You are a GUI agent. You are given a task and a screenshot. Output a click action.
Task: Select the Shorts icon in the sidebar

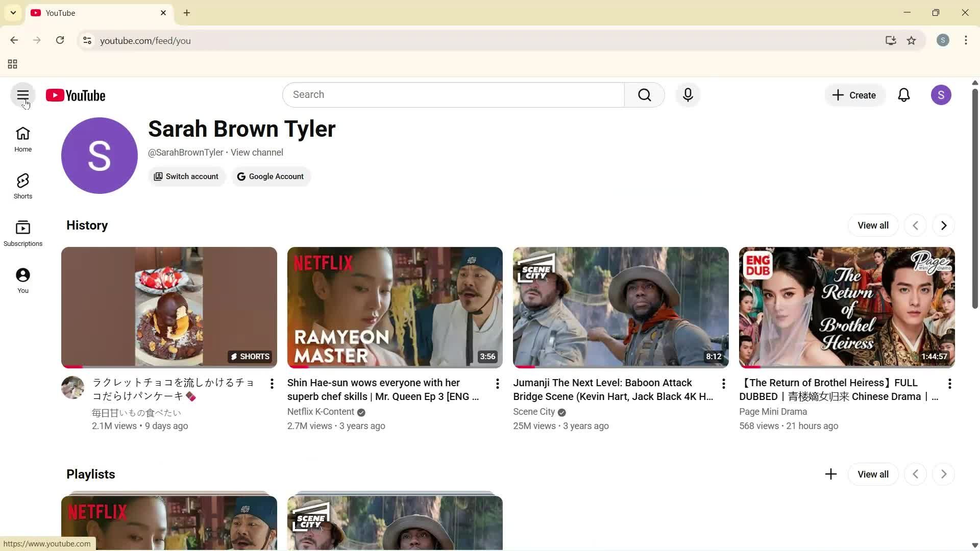(x=22, y=185)
